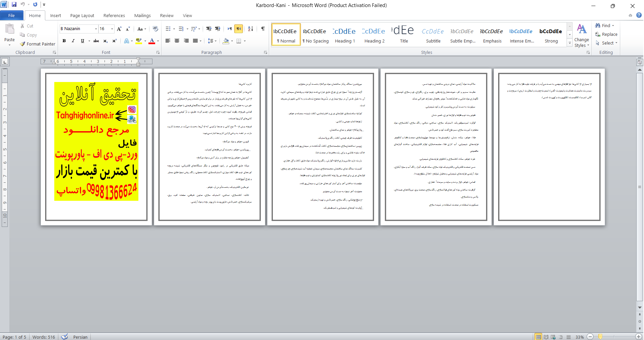Apply red font color
644x340 pixels.
152,41
